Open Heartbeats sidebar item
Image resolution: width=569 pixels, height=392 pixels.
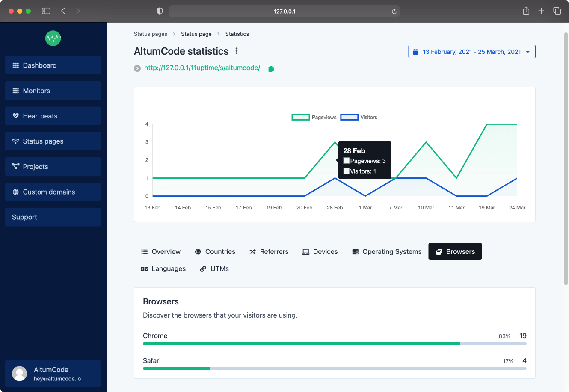click(x=53, y=116)
